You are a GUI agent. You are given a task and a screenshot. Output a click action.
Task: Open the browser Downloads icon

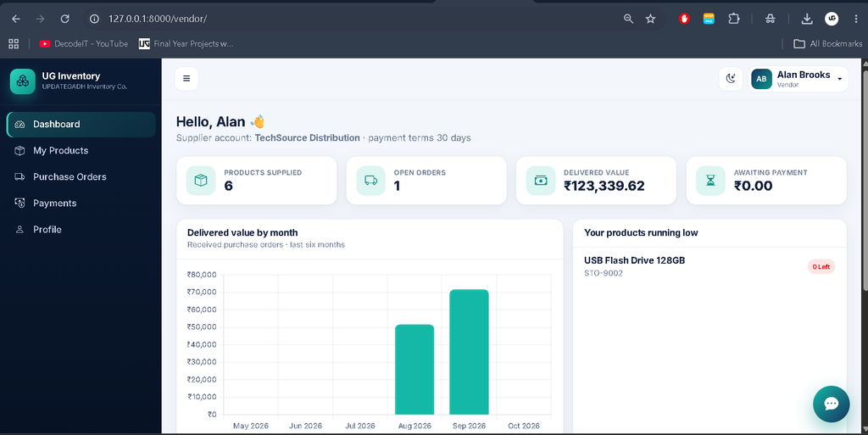807,19
